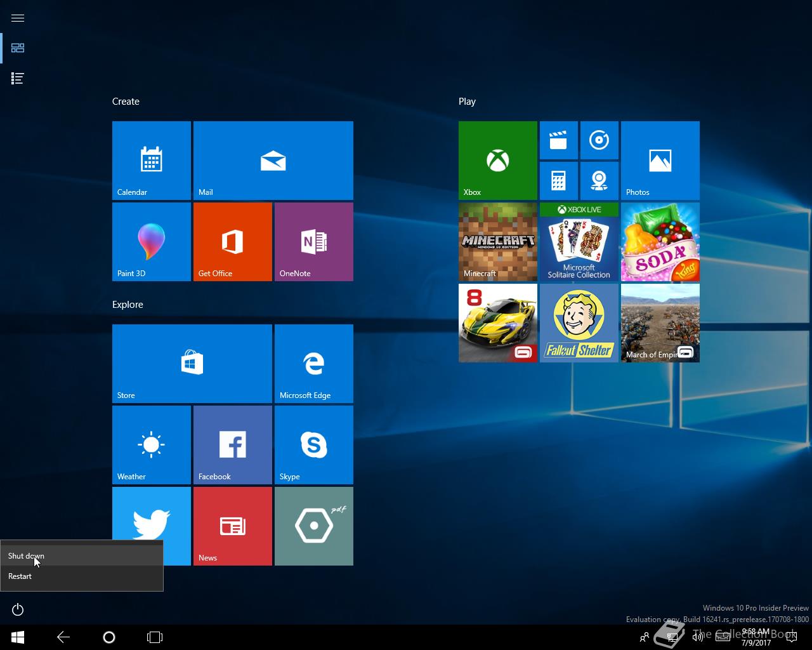Click the Create group heading
Image resolution: width=812 pixels, height=650 pixels.
point(126,102)
